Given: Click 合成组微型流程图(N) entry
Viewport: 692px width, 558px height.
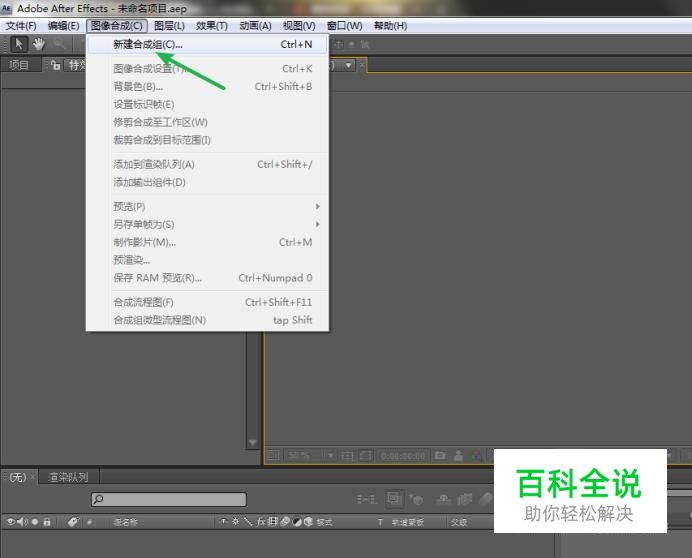Looking at the screenshot, I should (x=207, y=320).
